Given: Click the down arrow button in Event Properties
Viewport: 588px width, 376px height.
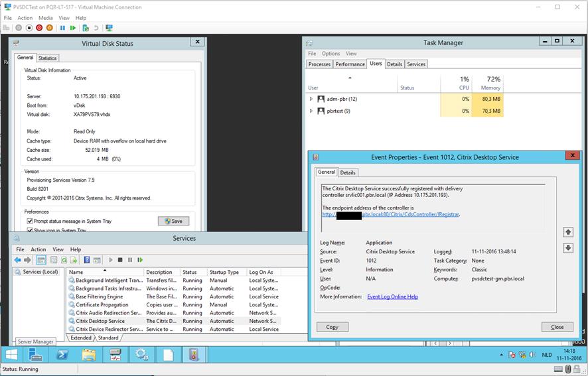Looking at the screenshot, I should (568, 248).
